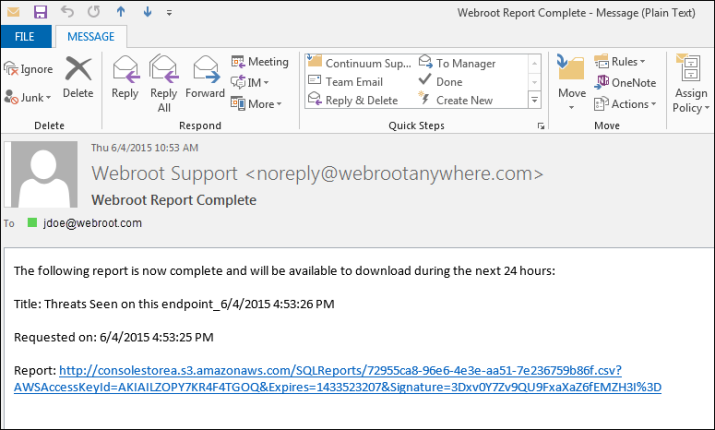Open the FILE tab
The width and height of the screenshot is (715, 430).
click(x=25, y=36)
